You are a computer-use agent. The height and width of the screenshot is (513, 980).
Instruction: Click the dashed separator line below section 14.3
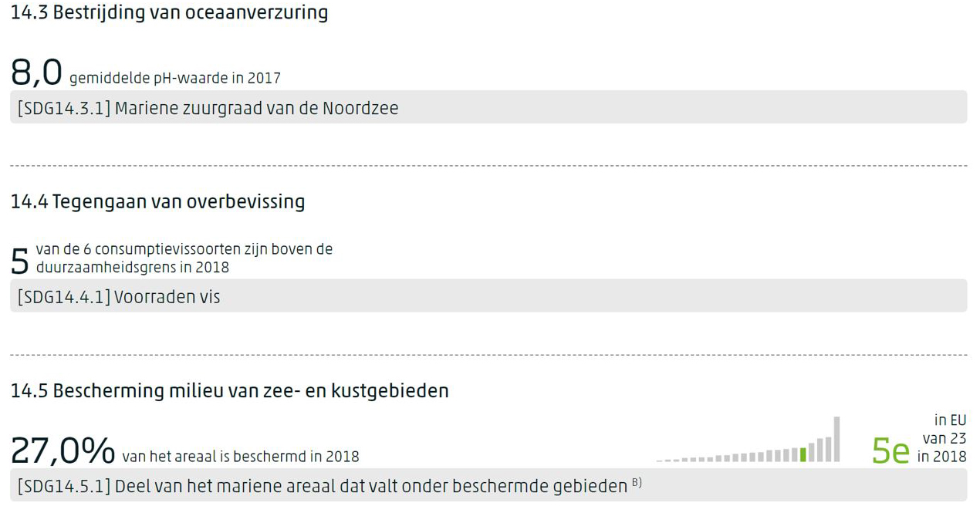point(488,165)
